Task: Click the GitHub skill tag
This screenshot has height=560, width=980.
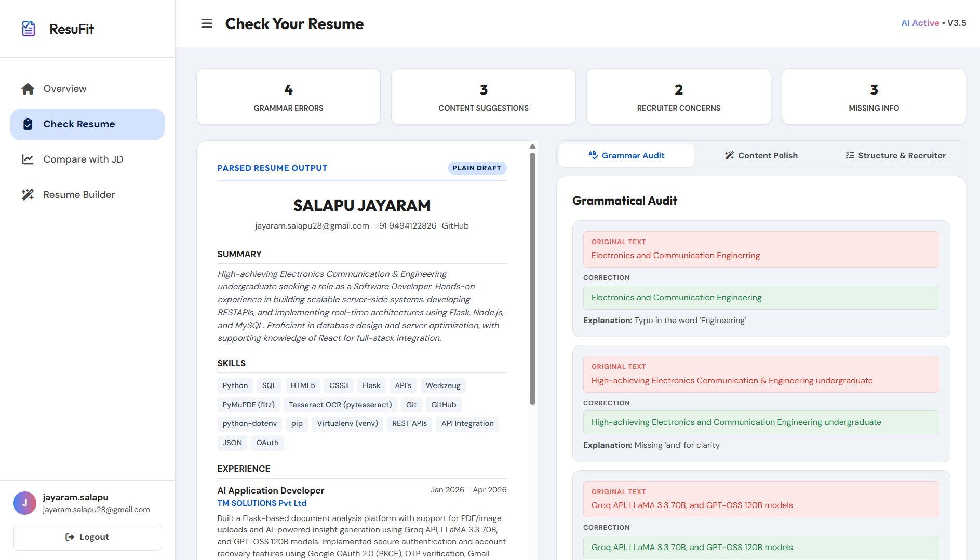Action: pos(444,405)
